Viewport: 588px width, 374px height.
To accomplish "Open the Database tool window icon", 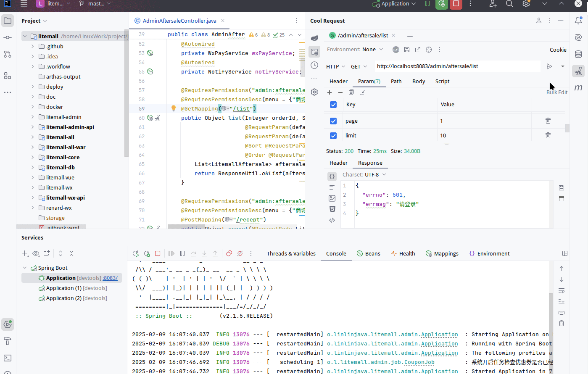I will (x=579, y=54).
